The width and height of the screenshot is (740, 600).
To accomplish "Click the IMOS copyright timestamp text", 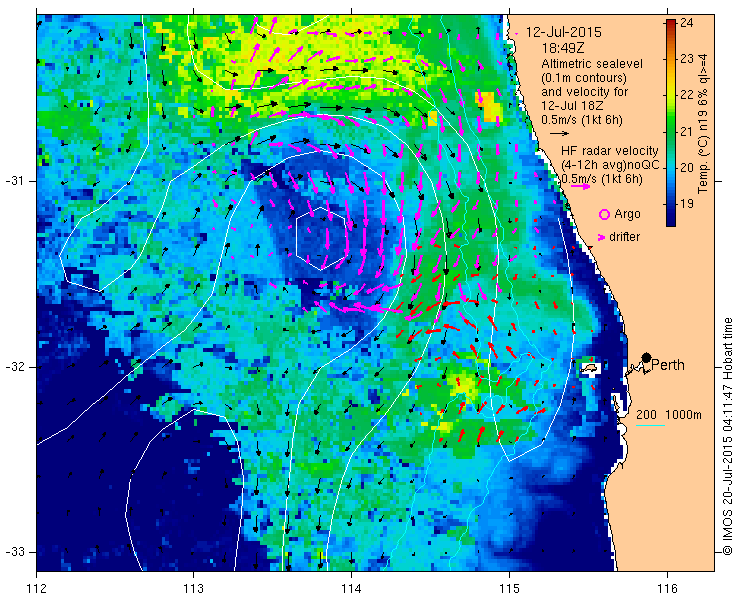I will [728, 436].
